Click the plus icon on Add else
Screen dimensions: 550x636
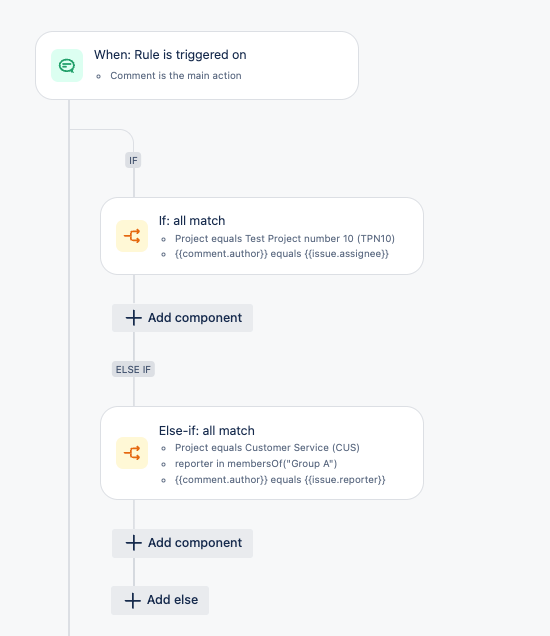coord(133,600)
